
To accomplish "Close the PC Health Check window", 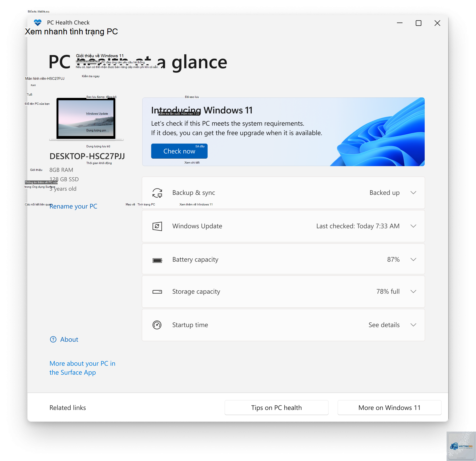I will [437, 23].
